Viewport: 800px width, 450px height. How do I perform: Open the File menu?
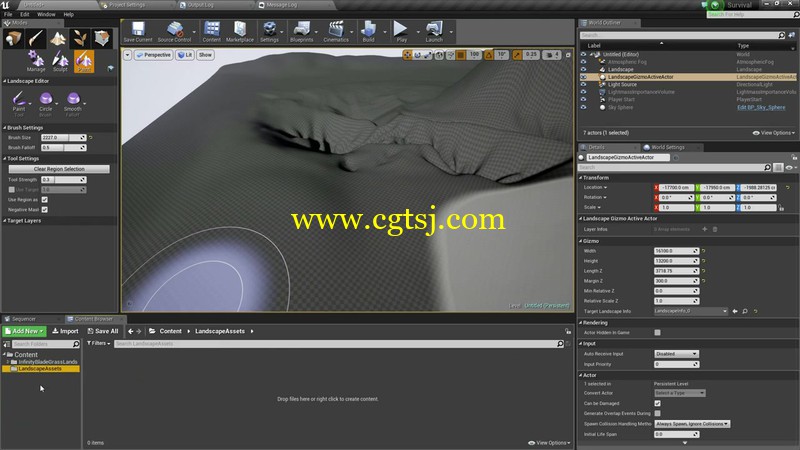[x=8, y=14]
